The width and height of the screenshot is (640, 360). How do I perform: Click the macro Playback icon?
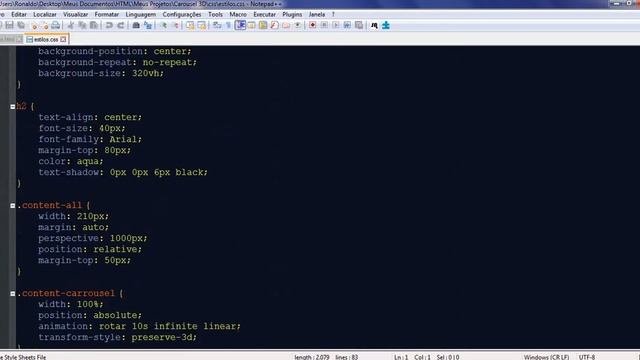coord(336,25)
